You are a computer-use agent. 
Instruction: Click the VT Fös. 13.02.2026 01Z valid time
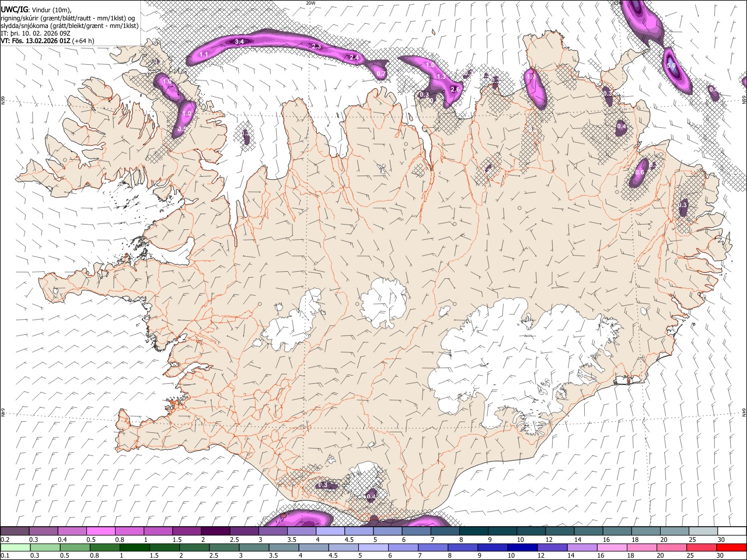click(x=36, y=41)
